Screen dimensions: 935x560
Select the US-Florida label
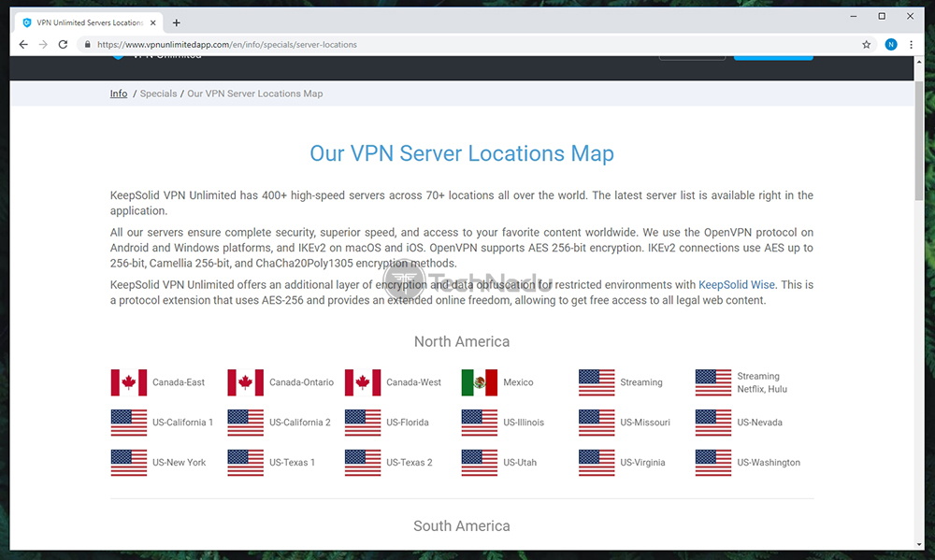coord(408,423)
